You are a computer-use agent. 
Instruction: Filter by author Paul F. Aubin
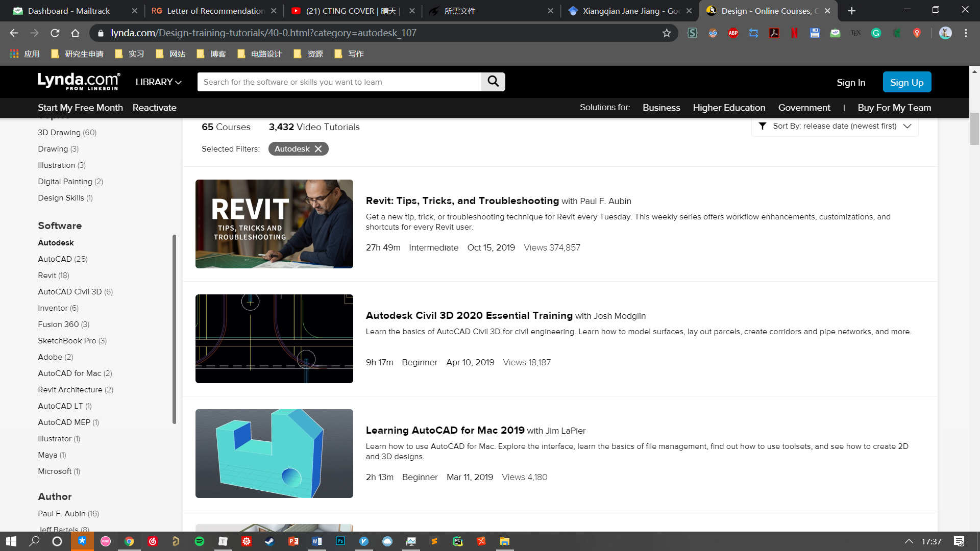pyautogui.click(x=68, y=514)
